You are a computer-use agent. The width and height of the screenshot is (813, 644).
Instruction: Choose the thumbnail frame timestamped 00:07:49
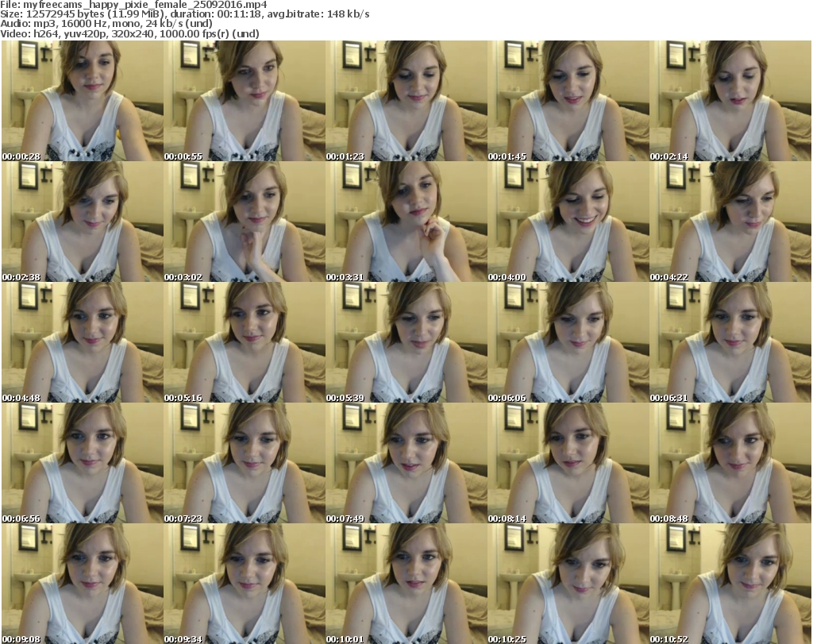(406, 462)
